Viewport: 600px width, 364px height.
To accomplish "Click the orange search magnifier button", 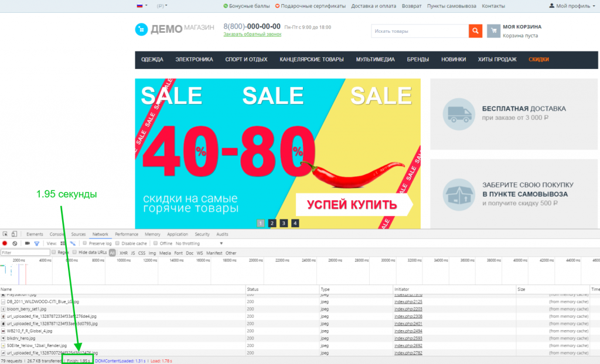I will [475, 31].
